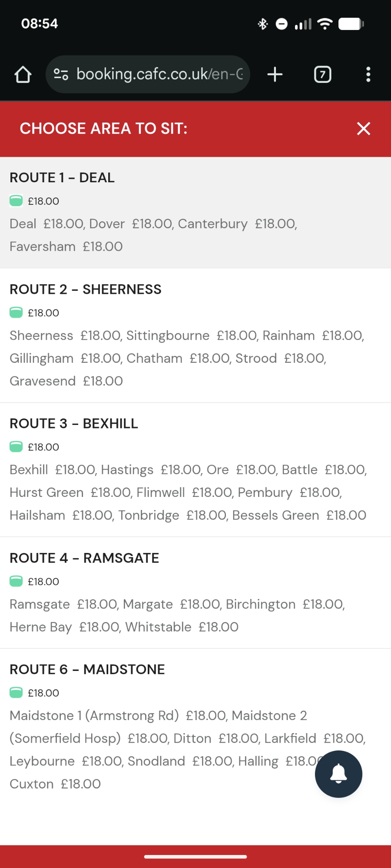Tap the Ramsgate pickup stops list text

[x=177, y=615]
